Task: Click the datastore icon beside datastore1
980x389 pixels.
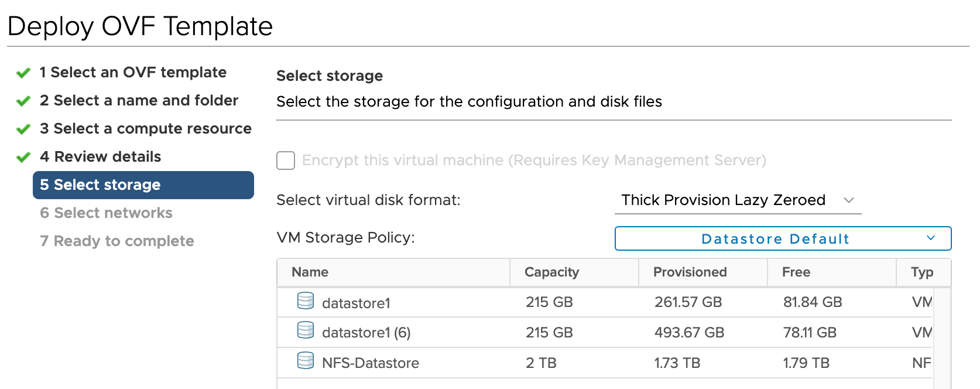Action: 305,302
